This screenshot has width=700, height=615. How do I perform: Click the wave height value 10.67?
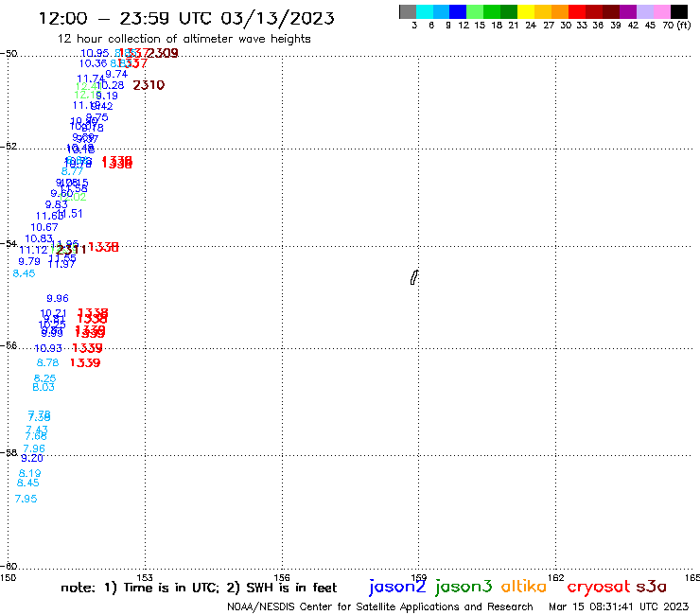coord(44,227)
